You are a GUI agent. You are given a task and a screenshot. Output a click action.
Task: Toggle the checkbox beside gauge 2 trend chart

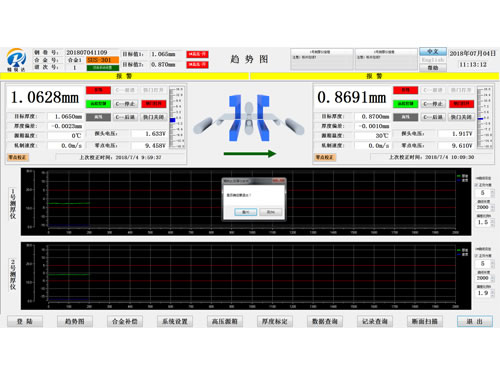(477, 255)
